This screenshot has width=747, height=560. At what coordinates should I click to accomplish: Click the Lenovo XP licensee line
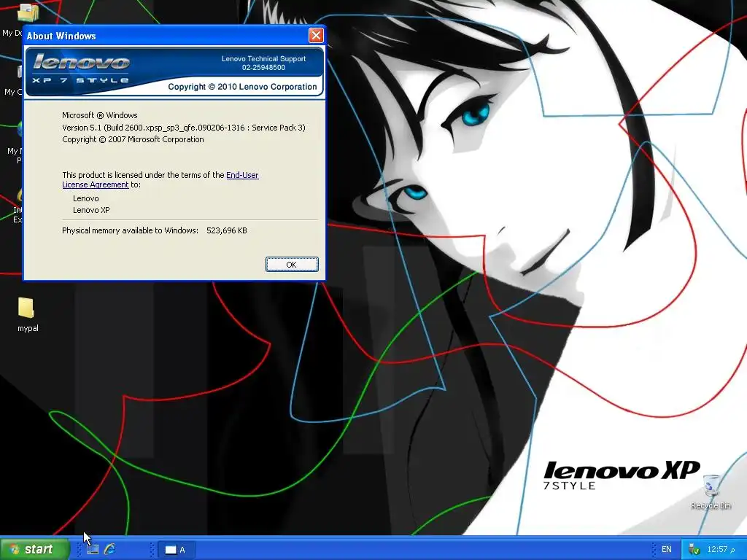[x=91, y=210]
